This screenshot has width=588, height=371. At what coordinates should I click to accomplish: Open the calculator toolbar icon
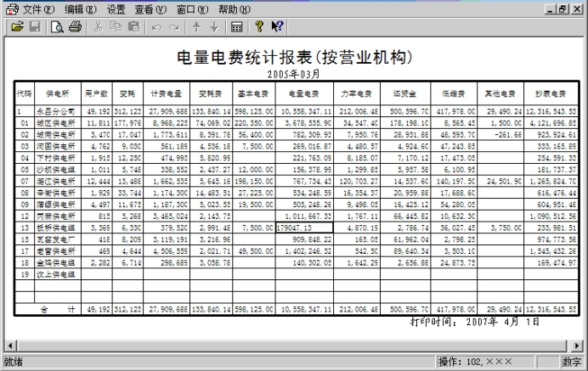[x=237, y=27]
